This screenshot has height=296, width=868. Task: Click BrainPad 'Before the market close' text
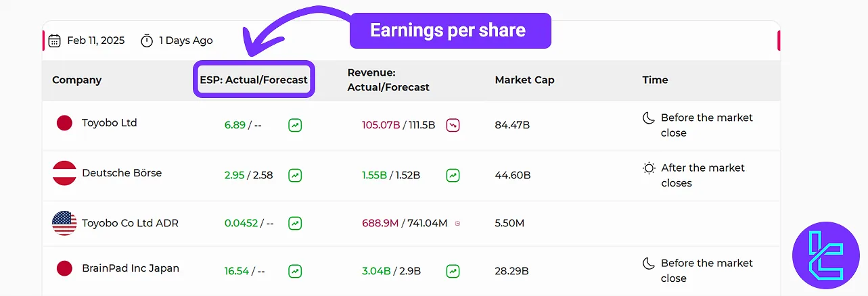[707, 270]
